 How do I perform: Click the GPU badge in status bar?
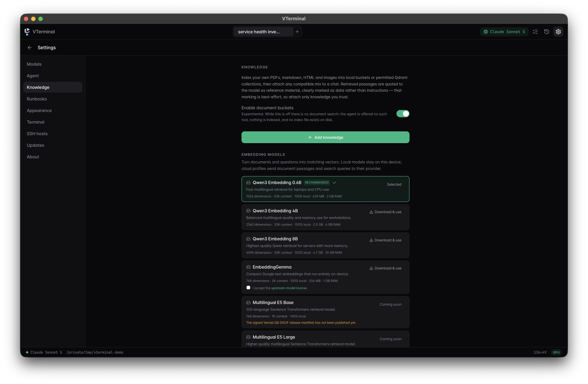coord(556,352)
